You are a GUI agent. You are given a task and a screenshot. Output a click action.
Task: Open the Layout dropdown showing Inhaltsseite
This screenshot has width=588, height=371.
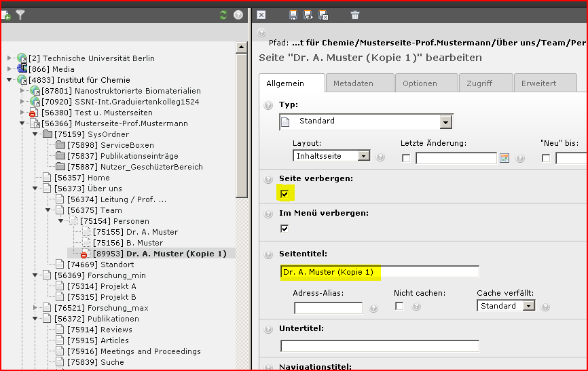point(363,156)
